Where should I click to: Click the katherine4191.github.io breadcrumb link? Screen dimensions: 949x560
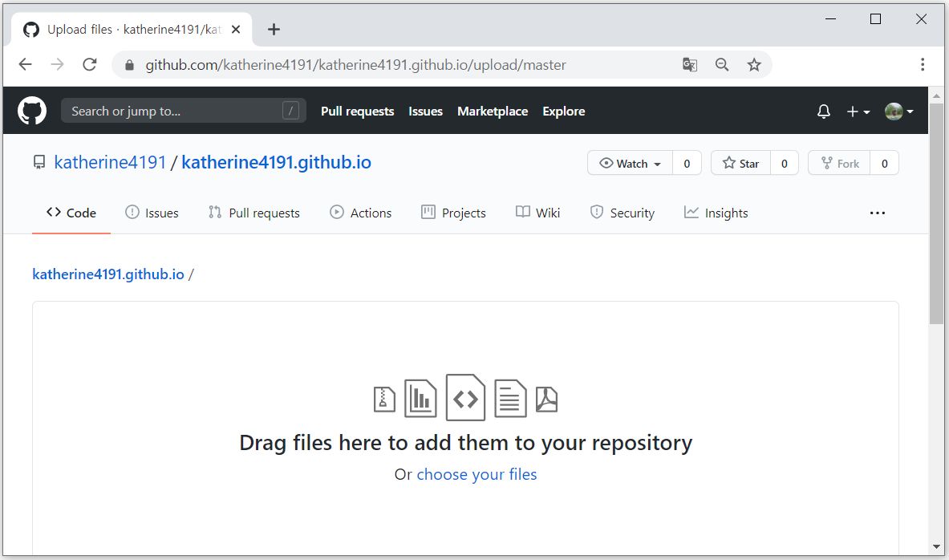[108, 274]
